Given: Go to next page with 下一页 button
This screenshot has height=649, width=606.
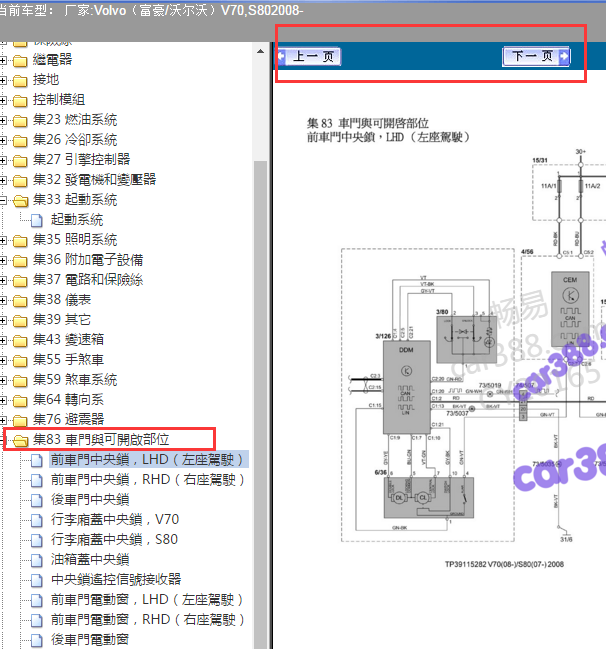Looking at the screenshot, I should tap(536, 57).
